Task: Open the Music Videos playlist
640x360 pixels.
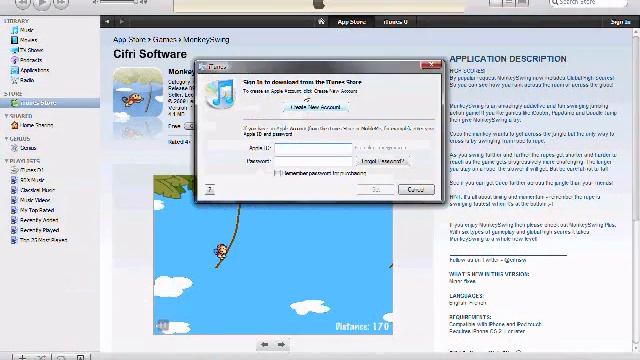Action: coord(35,200)
